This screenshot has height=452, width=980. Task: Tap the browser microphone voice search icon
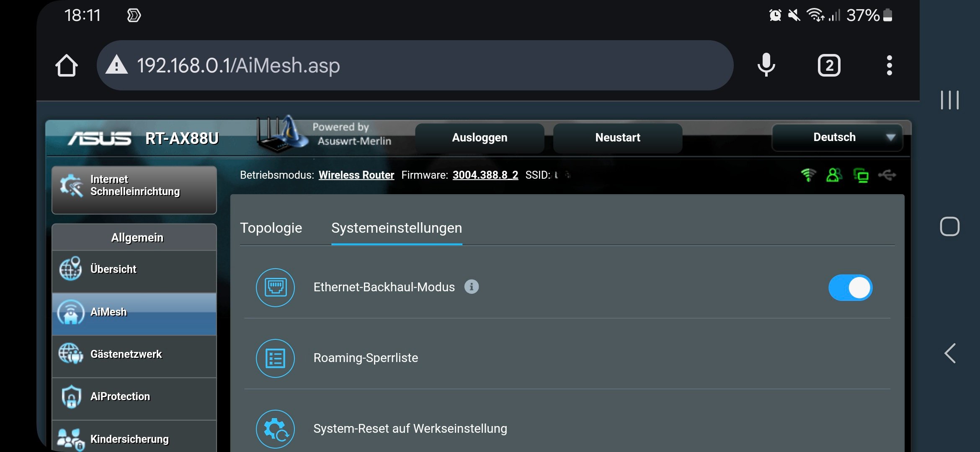click(766, 65)
